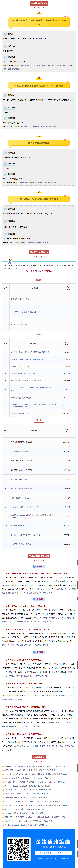Click the 本周新增政策申报 header banner

pos(39,3)
